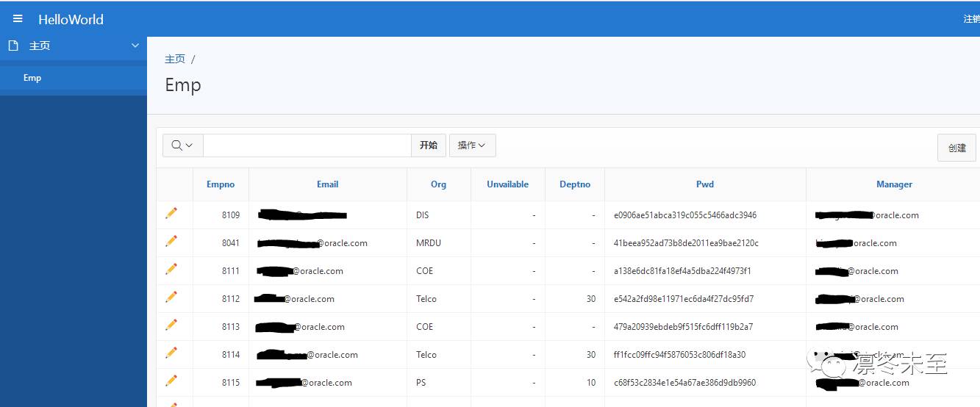Toggle the hamburger navigation menu

coord(18,19)
